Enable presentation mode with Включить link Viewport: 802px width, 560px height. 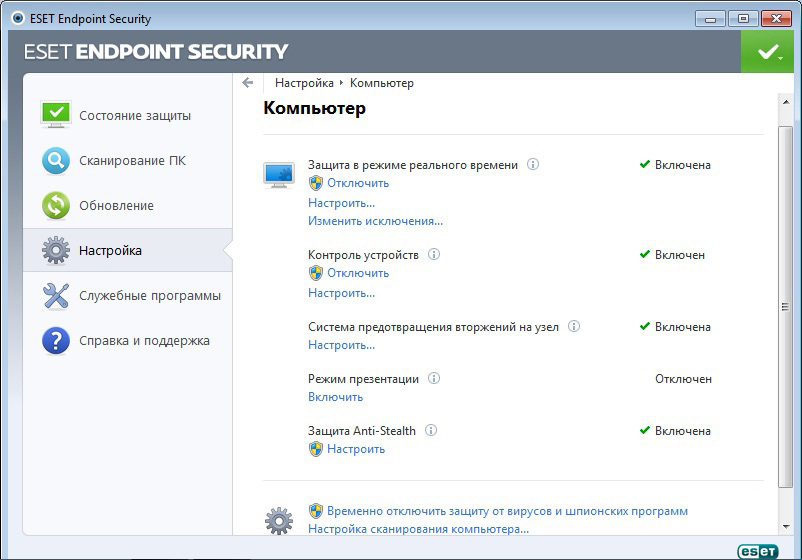[335, 397]
